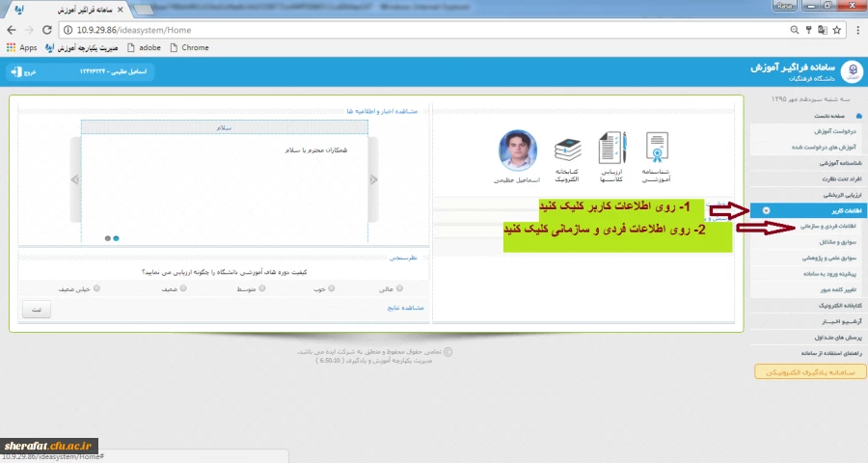Select the عالی radio option
Viewport: 868px width, 463px height.
399,287
